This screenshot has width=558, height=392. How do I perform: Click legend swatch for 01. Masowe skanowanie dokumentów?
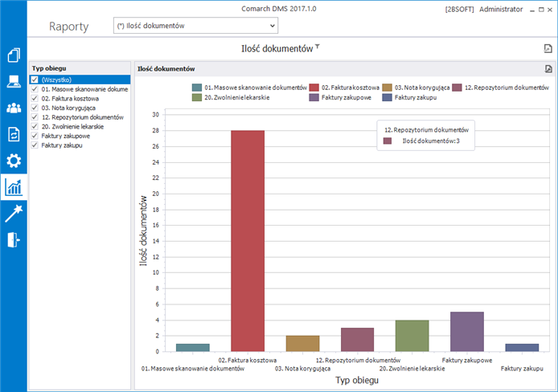(x=197, y=88)
